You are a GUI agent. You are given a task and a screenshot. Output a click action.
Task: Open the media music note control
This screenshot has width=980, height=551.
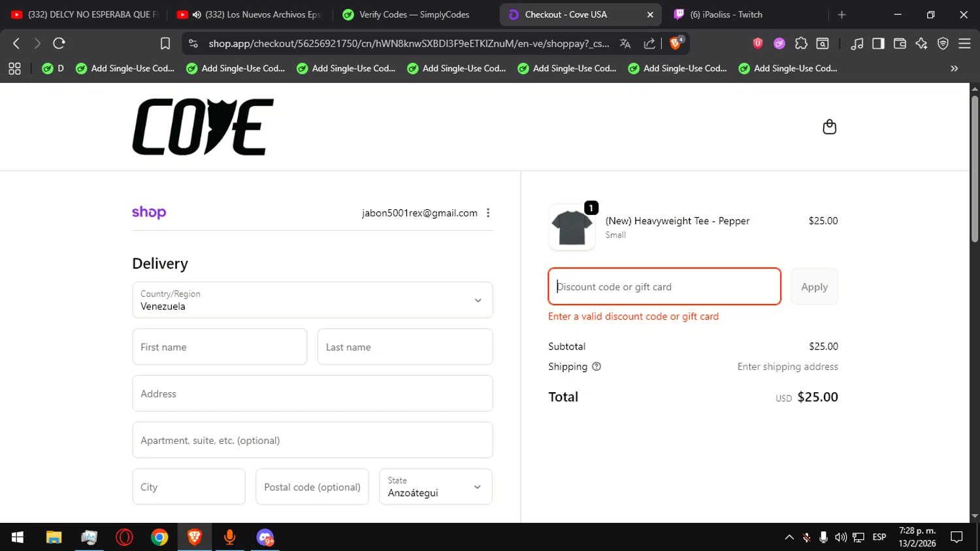point(857,43)
